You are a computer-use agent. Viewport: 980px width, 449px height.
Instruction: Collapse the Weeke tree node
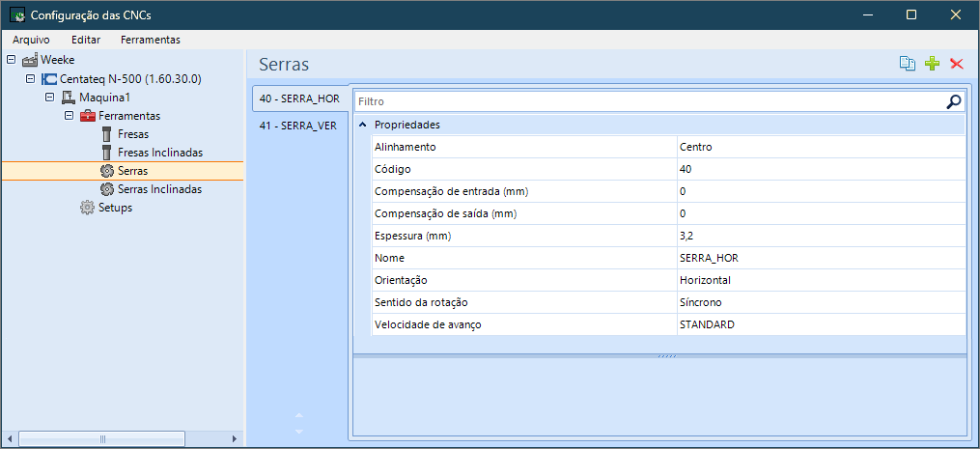(x=11, y=61)
